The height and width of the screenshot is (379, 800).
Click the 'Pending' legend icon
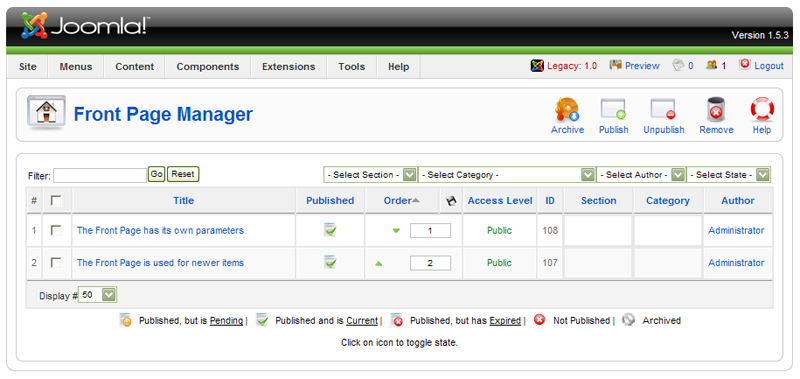126,320
